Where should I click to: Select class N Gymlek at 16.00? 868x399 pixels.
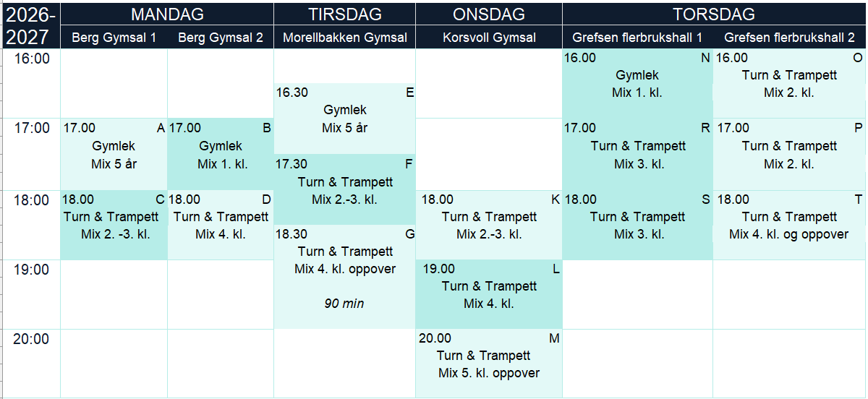point(638,84)
